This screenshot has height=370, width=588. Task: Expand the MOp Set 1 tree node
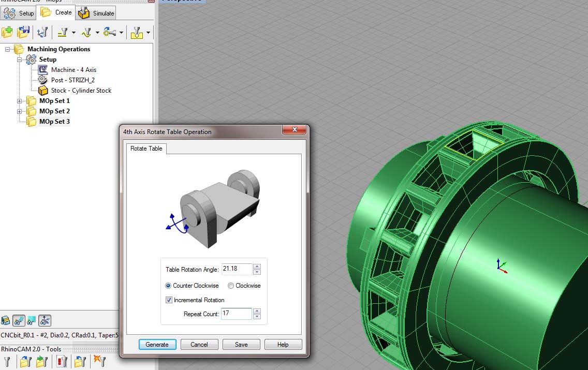(x=20, y=101)
